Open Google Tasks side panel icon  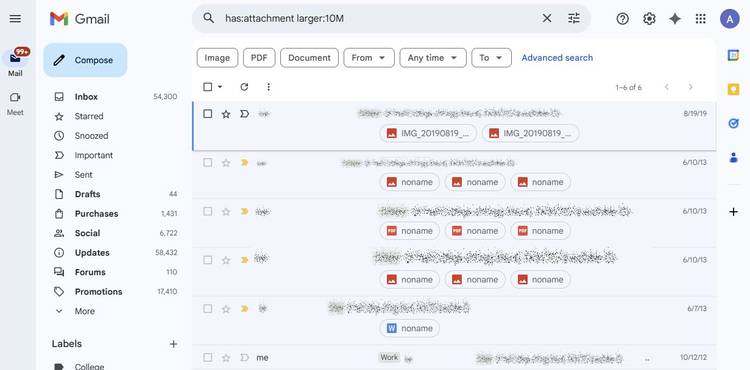tap(733, 123)
